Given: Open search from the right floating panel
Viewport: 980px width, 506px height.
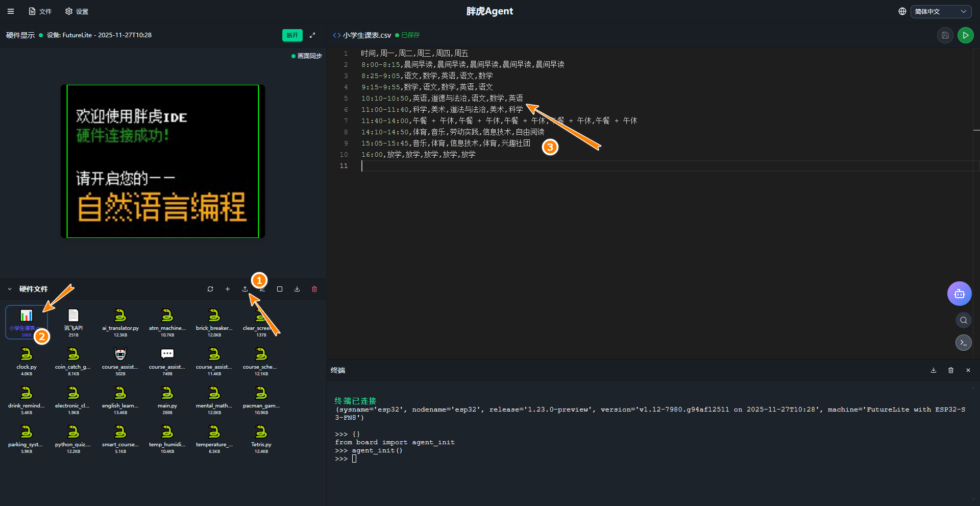Looking at the screenshot, I should (963, 320).
